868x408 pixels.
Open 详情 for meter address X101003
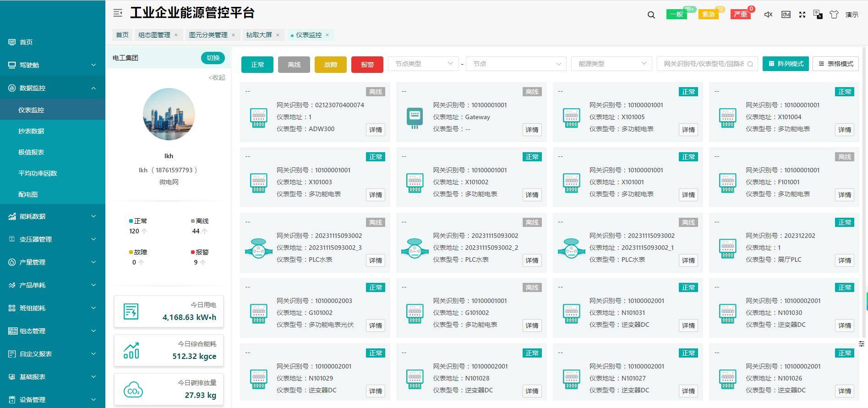(376, 195)
